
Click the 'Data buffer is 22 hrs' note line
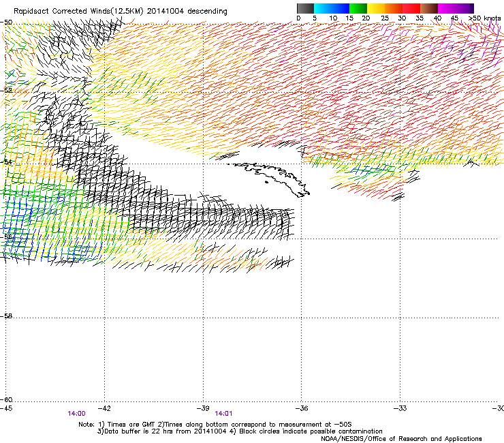tap(240, 431)
